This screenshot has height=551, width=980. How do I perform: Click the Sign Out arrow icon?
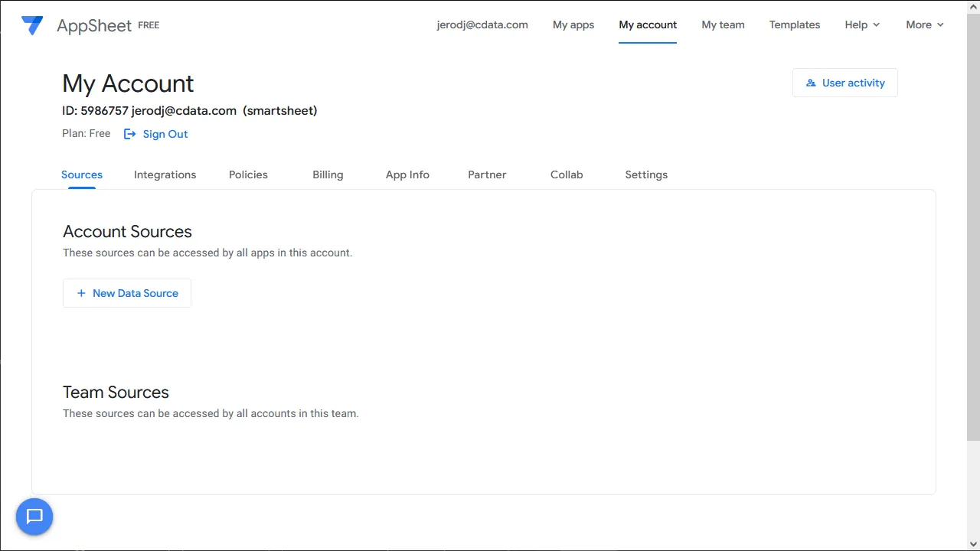[x=130, y=134]
